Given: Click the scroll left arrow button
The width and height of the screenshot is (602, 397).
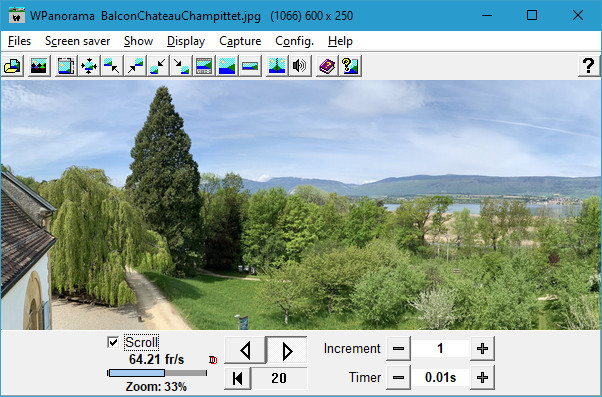Looking at the screenshot, I should point(245,350).
